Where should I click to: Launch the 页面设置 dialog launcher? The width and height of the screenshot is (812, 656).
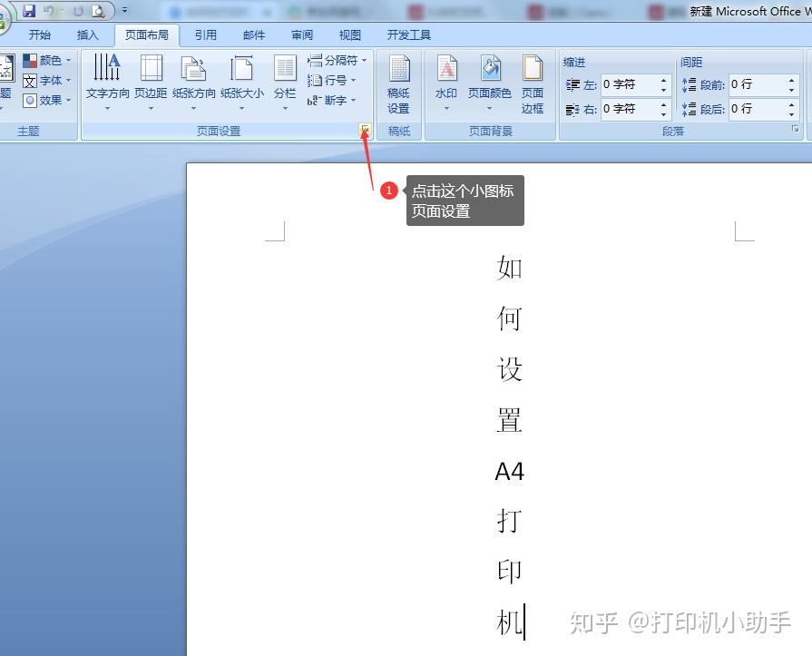[365, 129]
